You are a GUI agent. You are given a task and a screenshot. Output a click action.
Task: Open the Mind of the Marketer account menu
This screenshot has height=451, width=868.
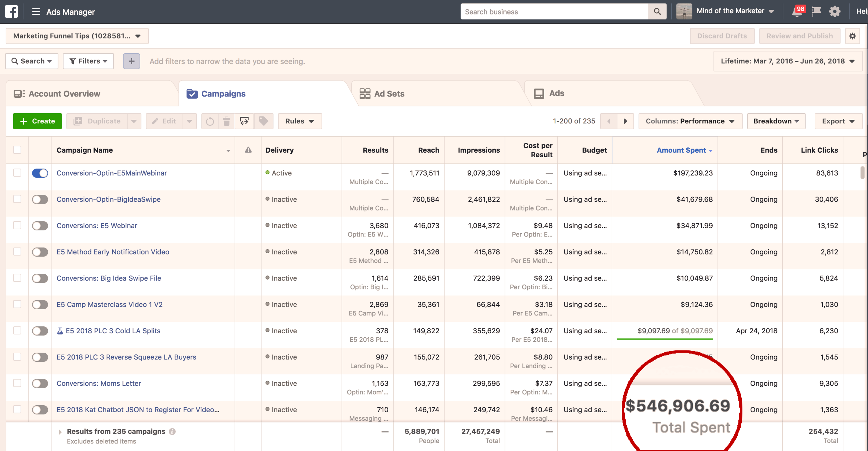pos(735,11)
